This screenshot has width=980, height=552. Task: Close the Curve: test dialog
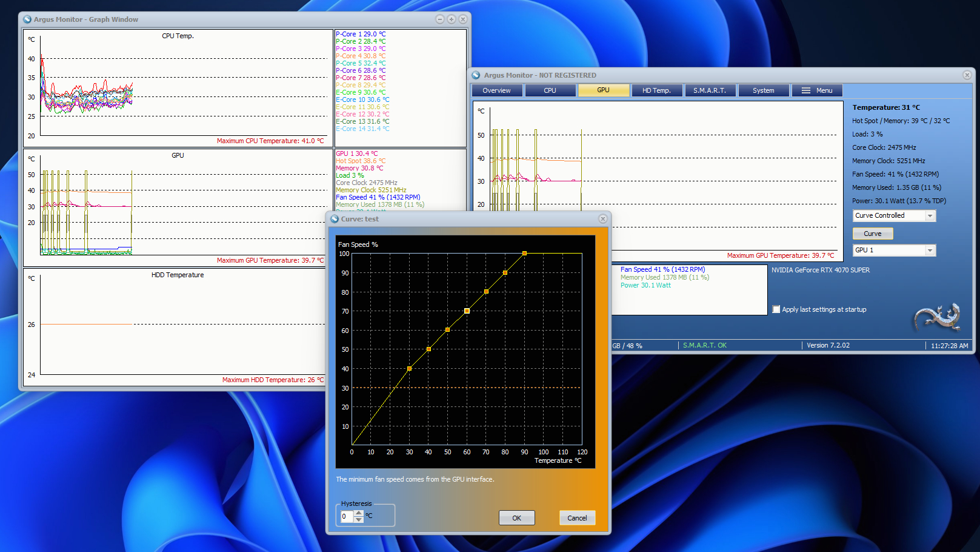click(602, 219)
